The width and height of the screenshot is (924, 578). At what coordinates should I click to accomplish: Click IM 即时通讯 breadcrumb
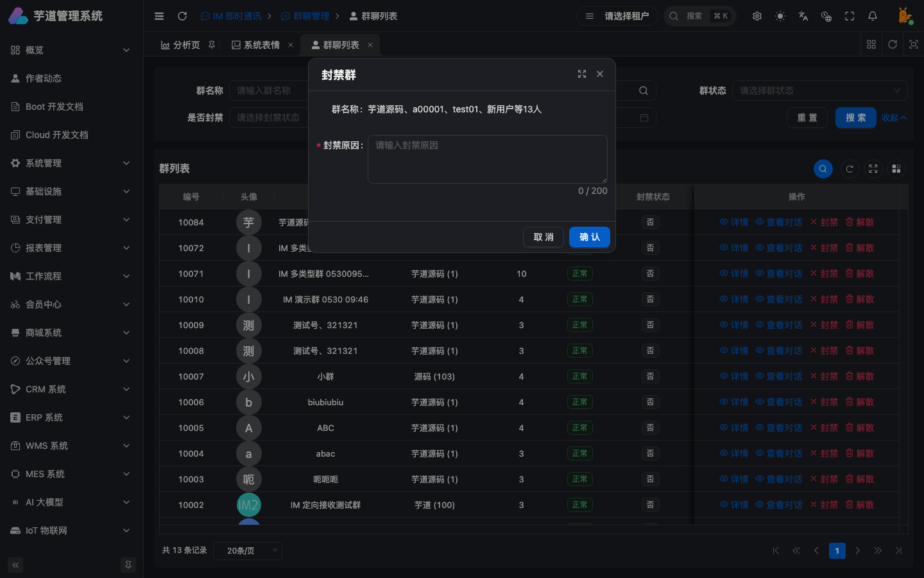(x=231, y=16)
